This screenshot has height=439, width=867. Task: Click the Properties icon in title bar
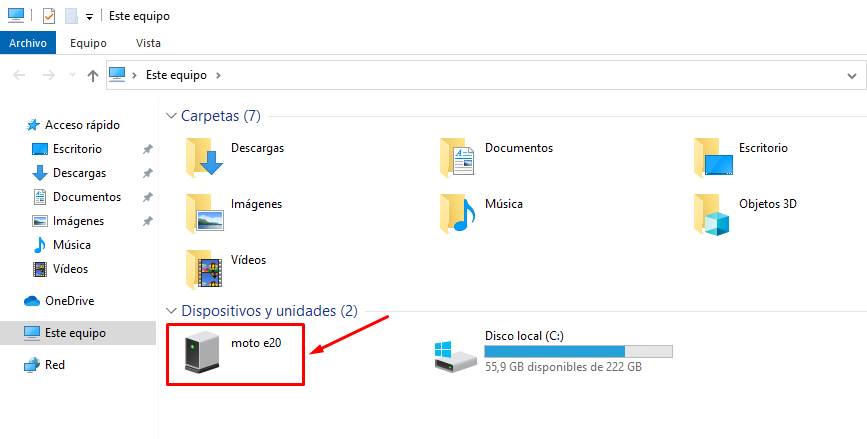(49, 16)
